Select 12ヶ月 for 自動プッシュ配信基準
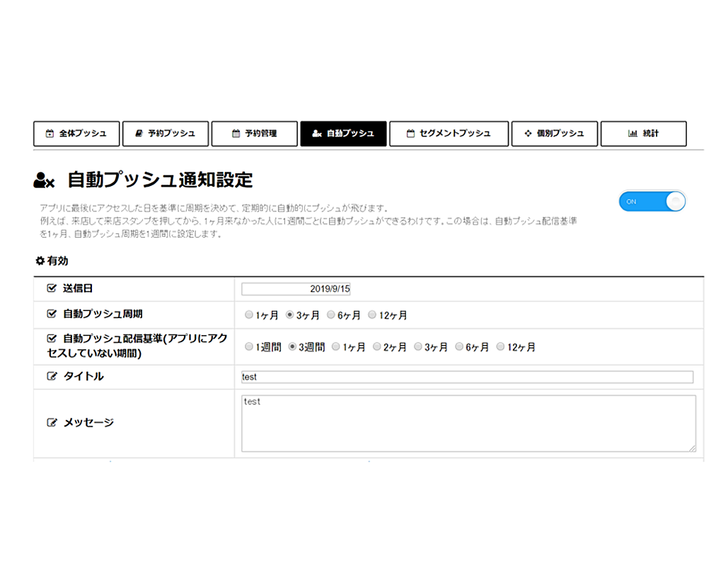728x579 pixels. [501, 346]
